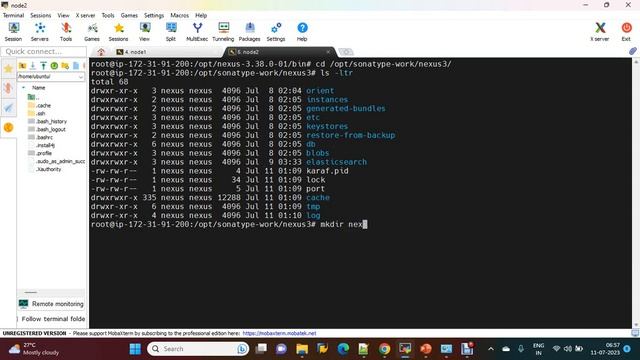Screen dimensions: 640x360
Task: Close the 5. node2 tab
Action: [x=328, y=52]
